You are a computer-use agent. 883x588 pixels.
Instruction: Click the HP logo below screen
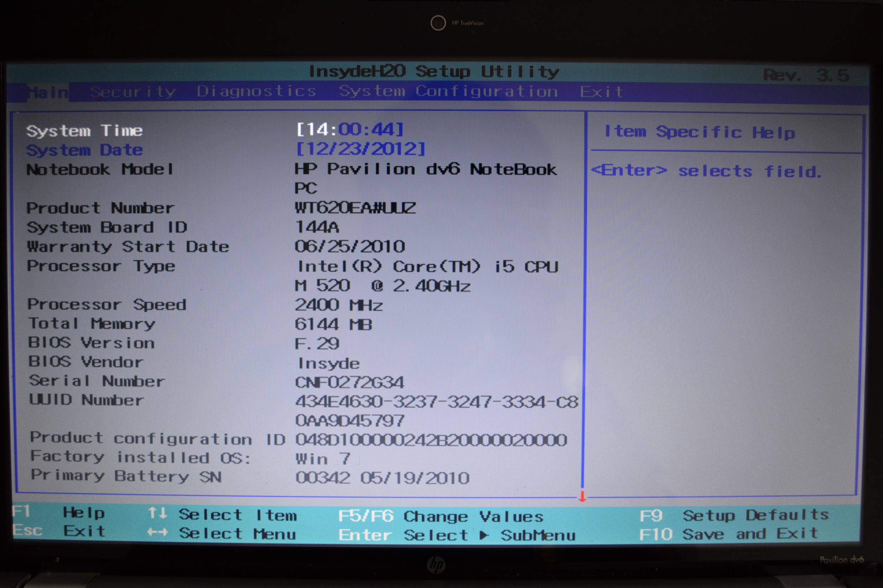click(436, 565)
